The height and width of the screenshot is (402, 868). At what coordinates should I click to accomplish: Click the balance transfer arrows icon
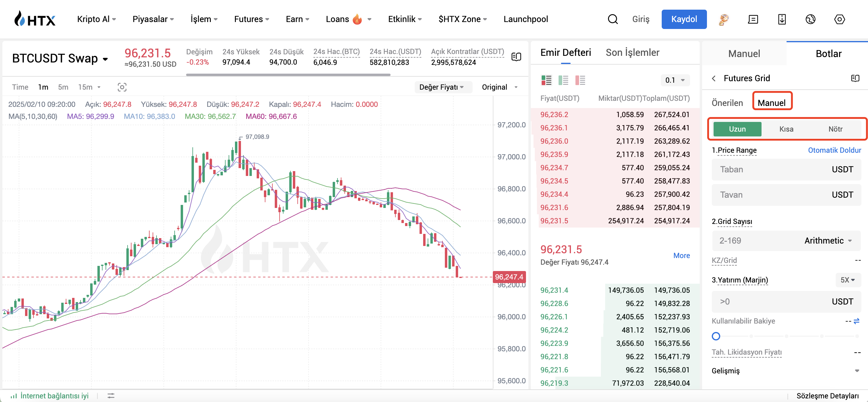[856, 321]
